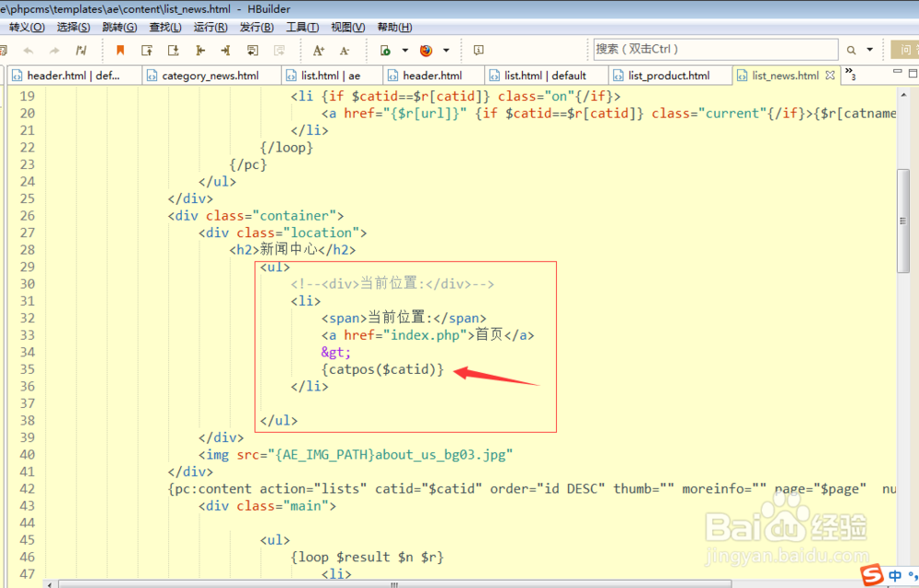Close the list_news.html tab
919x588 pixels.
pos(830,74)
